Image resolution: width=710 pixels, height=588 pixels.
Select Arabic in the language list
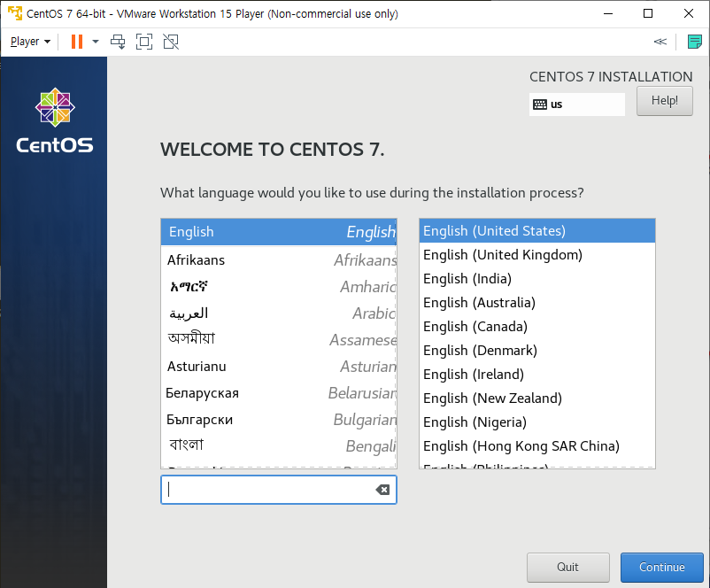pyautogui.click(x=279, y=313)
